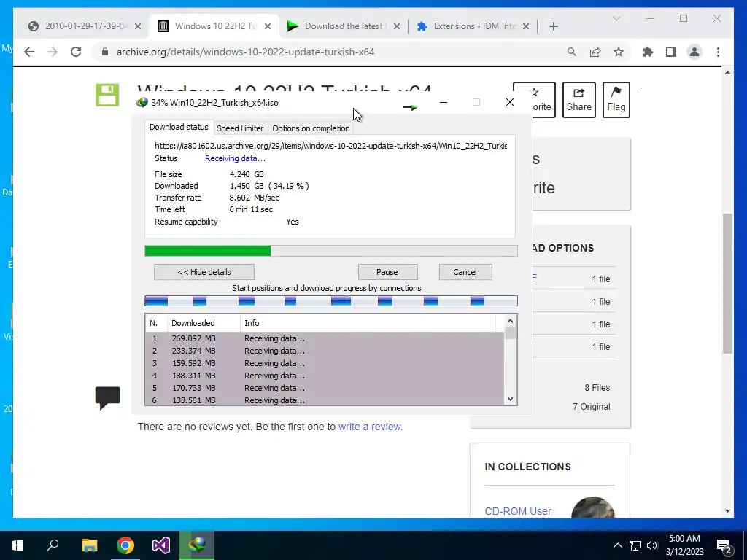
Task: Select connection row 3 with 159.592 MB
Action: click(x=325, y=363)
